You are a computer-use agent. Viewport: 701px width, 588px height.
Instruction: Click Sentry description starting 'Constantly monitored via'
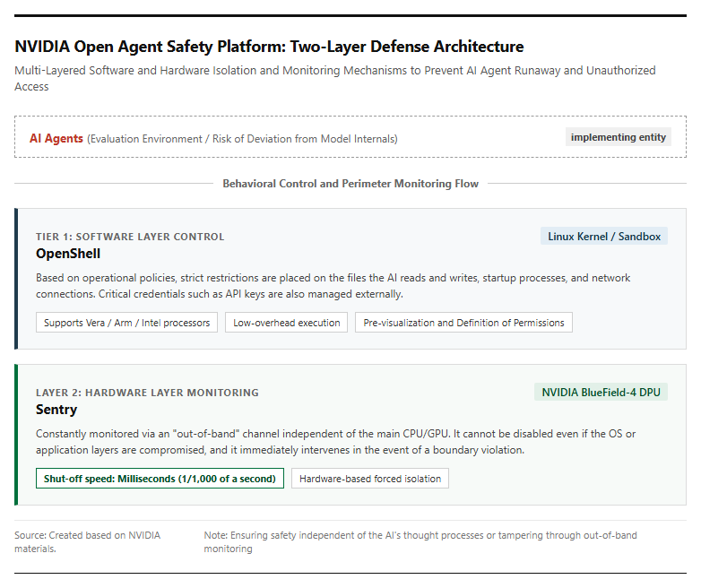coord(336,442)
